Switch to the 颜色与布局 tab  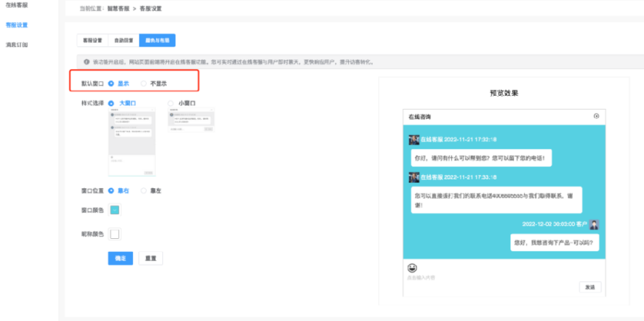tap(157, 40)
